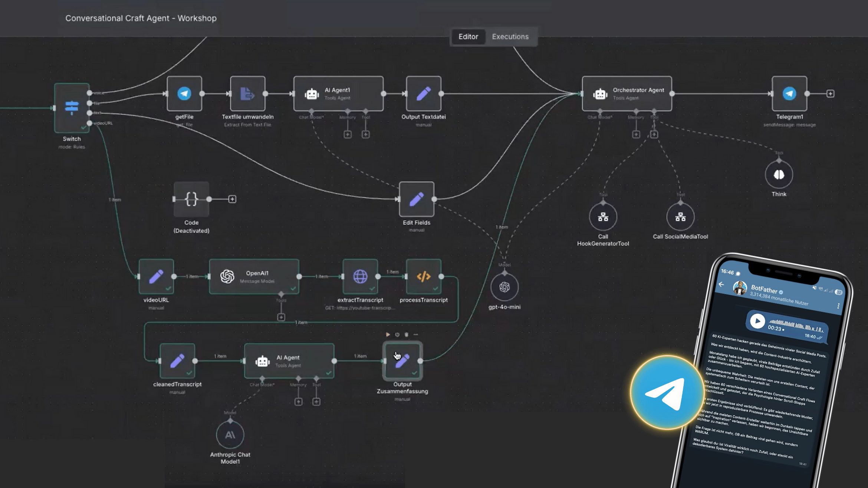Play the voice message in BotFather chat

[x=757, y=321]
